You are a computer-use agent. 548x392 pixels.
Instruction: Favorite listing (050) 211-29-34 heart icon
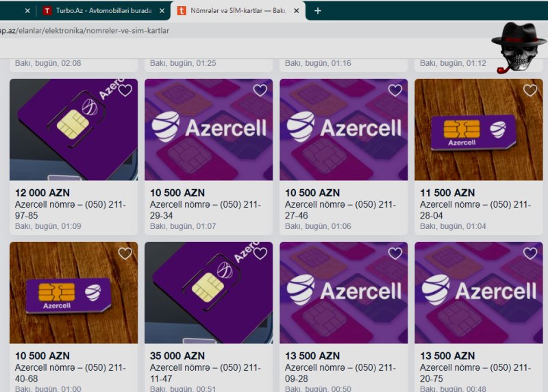point(260,90)
